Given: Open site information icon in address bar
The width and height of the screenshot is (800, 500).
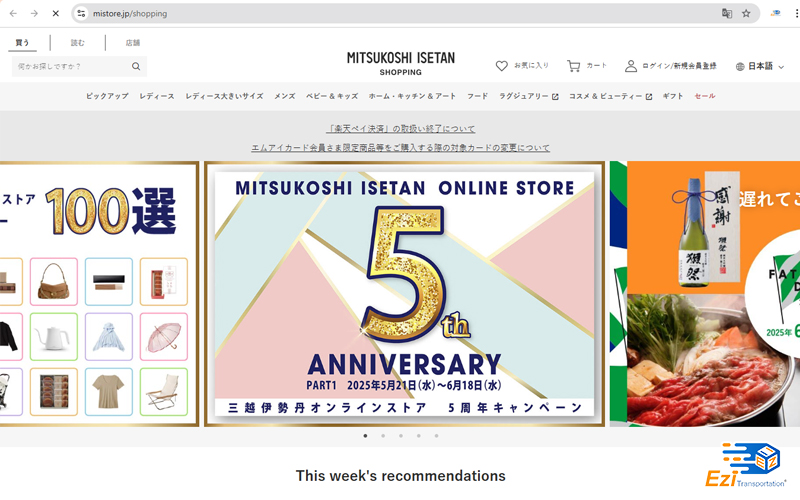Looking at the screenshot, I should 81,14.
